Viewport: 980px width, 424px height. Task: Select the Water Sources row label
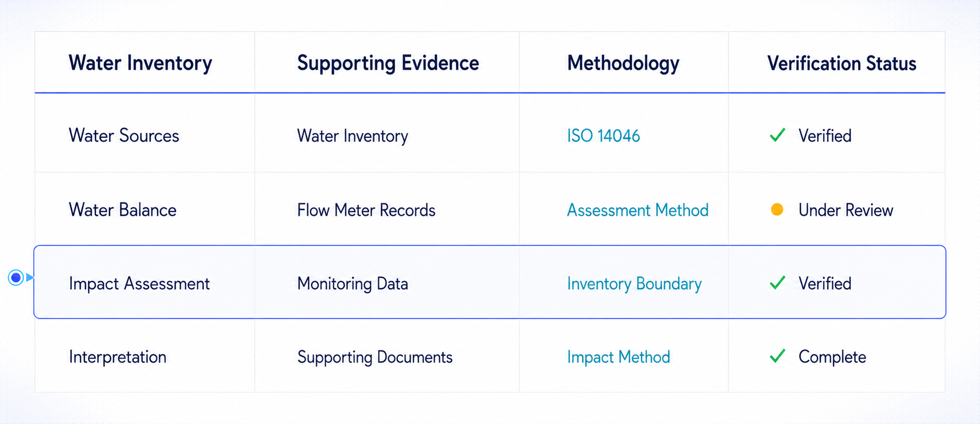(x=124, y=136)
